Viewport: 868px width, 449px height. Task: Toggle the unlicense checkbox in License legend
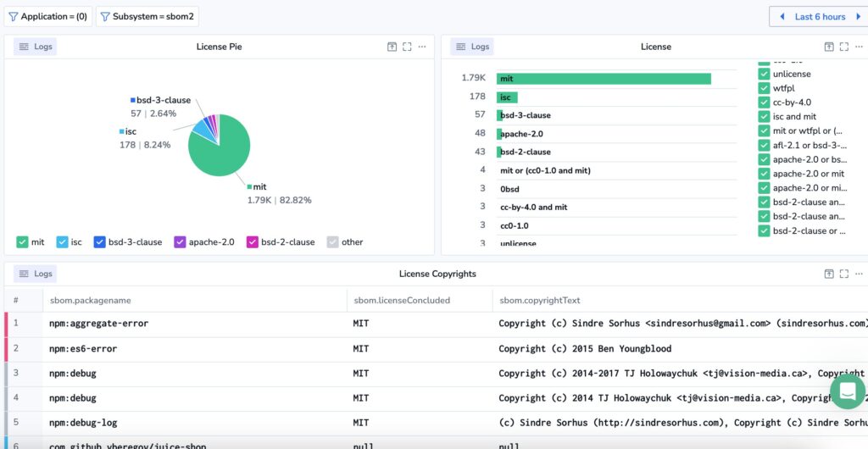click(764, 74)
